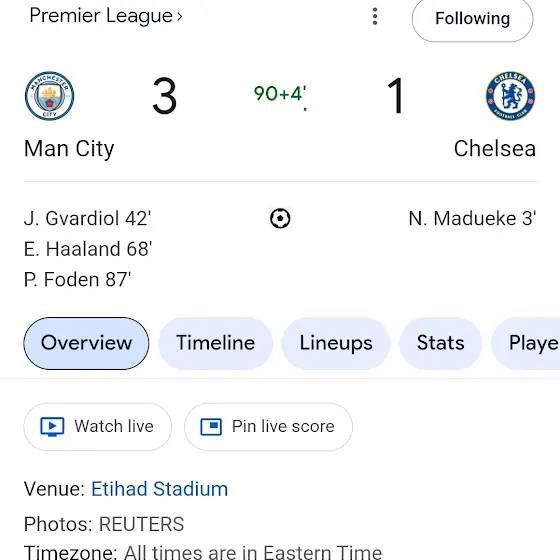Click the Watch live button

[x=98, y=427]
